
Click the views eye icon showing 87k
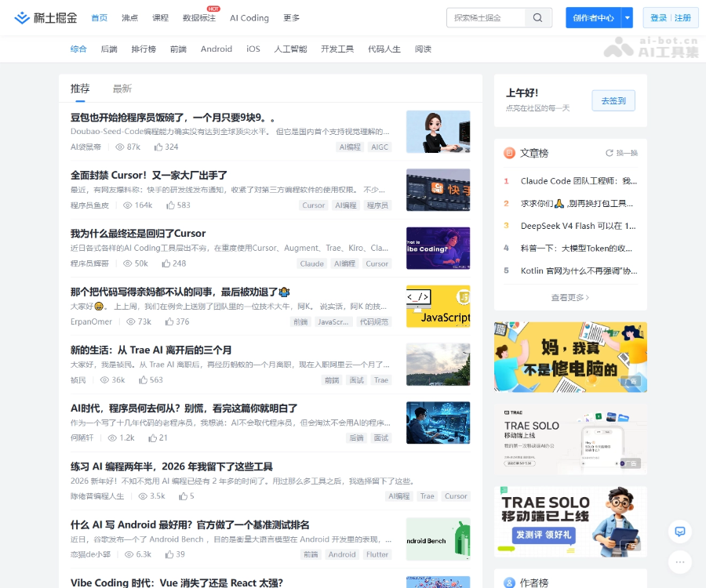(120, 147)
